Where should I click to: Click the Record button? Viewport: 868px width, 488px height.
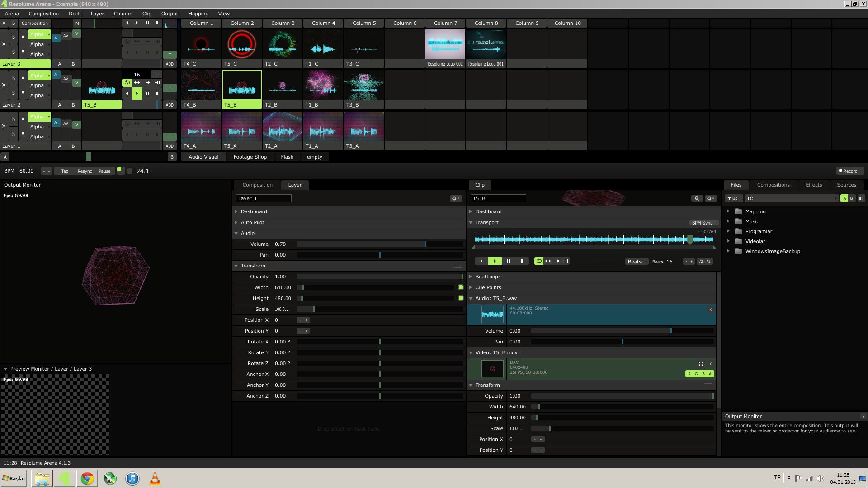click(848, 171)
